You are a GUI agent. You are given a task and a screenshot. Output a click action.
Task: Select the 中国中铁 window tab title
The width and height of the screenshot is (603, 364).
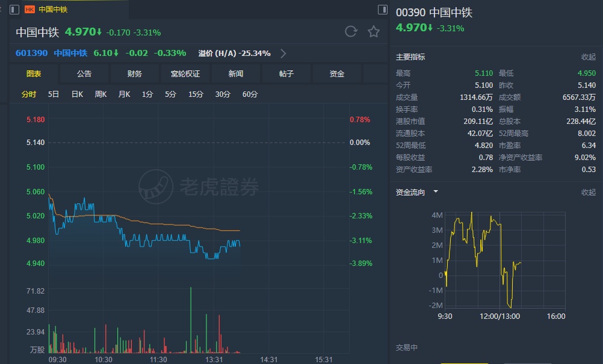[x=53, y=9]
